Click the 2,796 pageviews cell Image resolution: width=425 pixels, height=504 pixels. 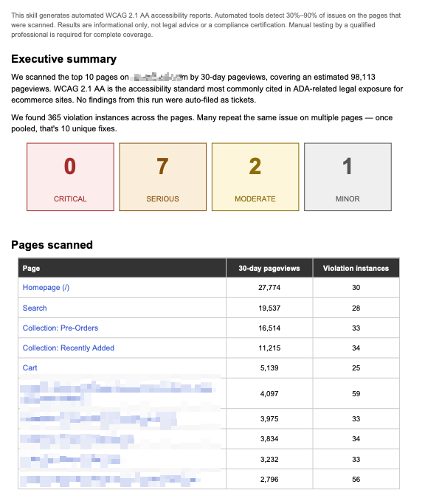pyautogui.click(x=269, y=479)
